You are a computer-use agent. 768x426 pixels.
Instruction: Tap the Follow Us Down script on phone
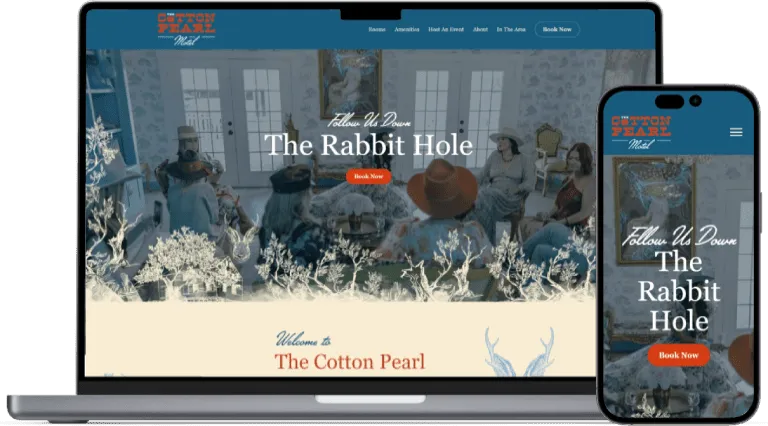[678, 238]
